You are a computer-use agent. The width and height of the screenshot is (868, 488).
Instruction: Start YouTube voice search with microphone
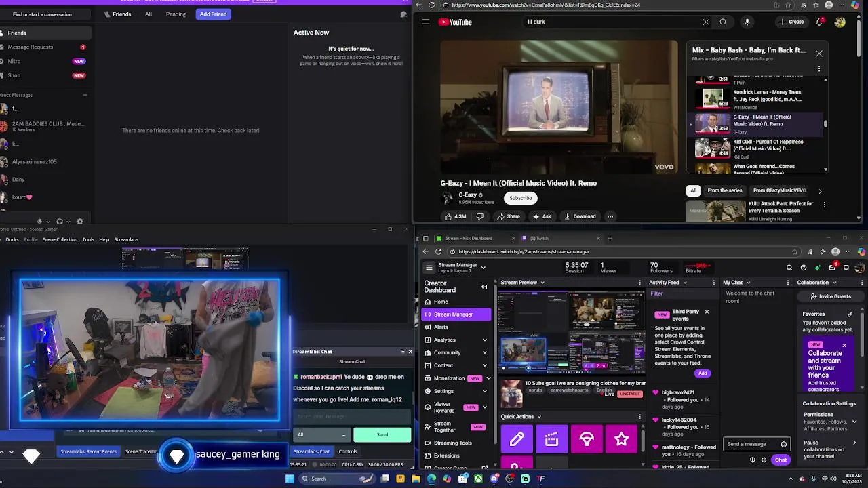point(747,22)
